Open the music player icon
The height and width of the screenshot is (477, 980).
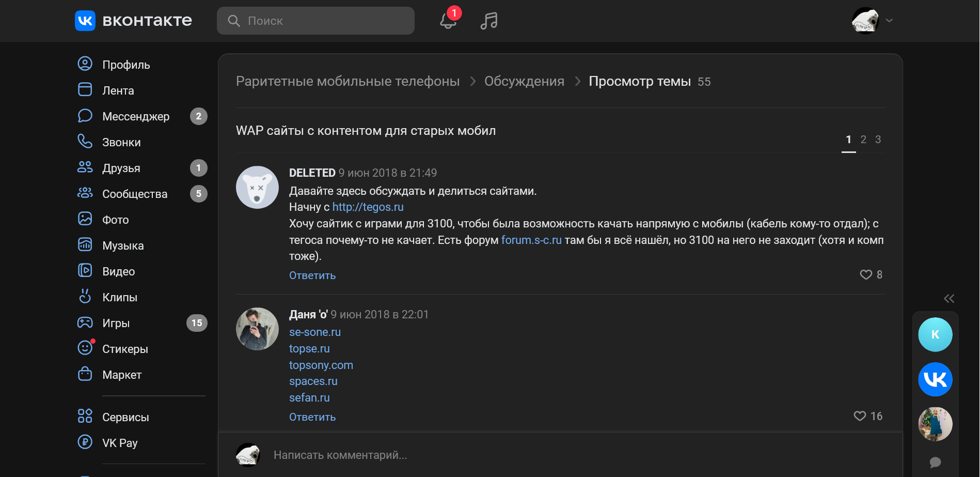[x=489, y=21]
